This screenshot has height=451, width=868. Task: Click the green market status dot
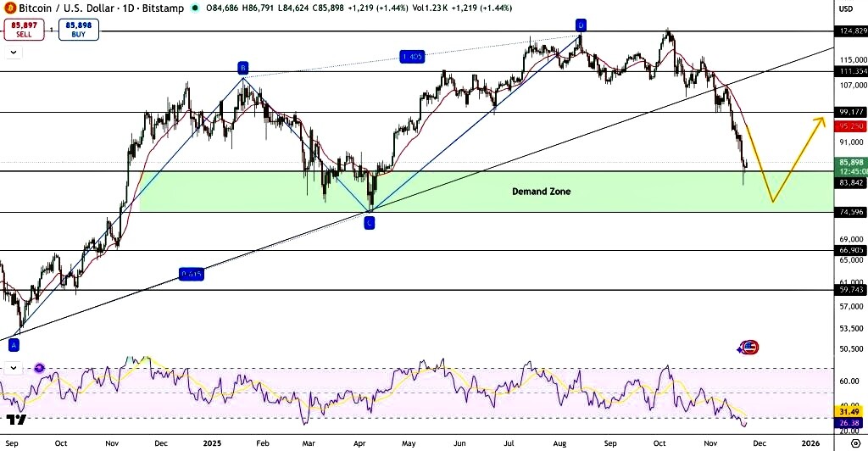[x=197, y=8]
